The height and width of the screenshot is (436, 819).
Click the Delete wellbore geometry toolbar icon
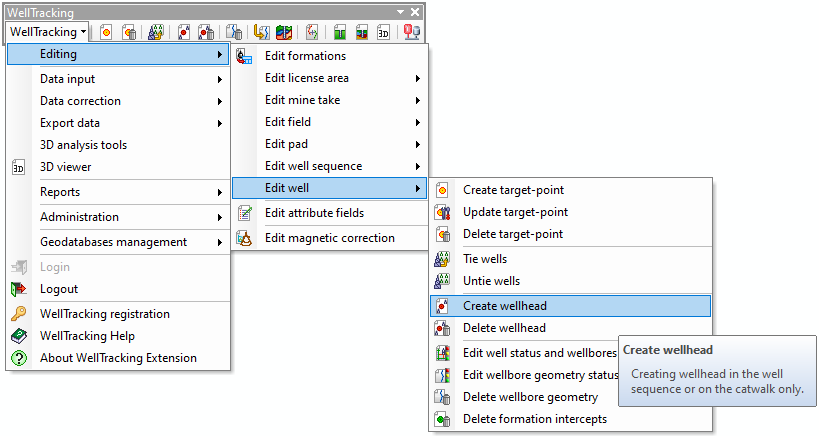[x=234, y=32]
